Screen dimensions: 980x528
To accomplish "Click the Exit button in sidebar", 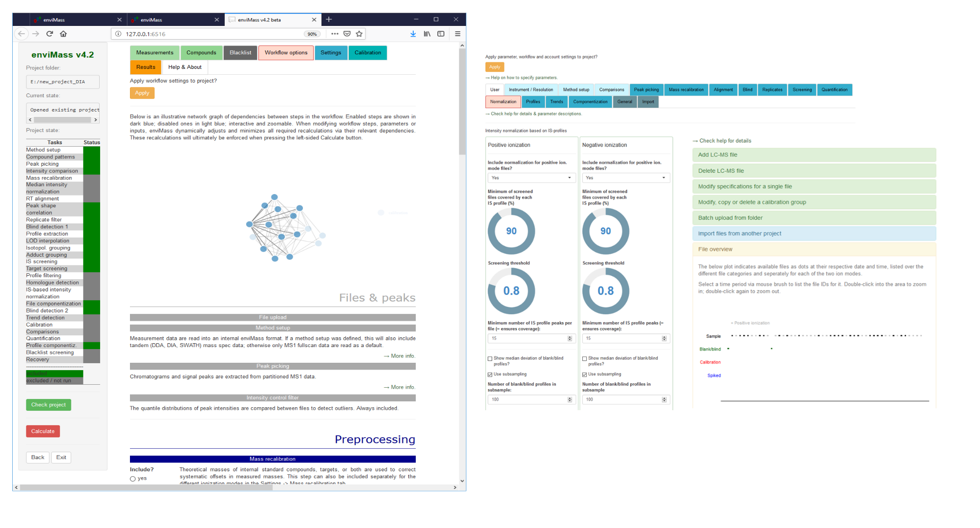I will click(x=61, y=458).
